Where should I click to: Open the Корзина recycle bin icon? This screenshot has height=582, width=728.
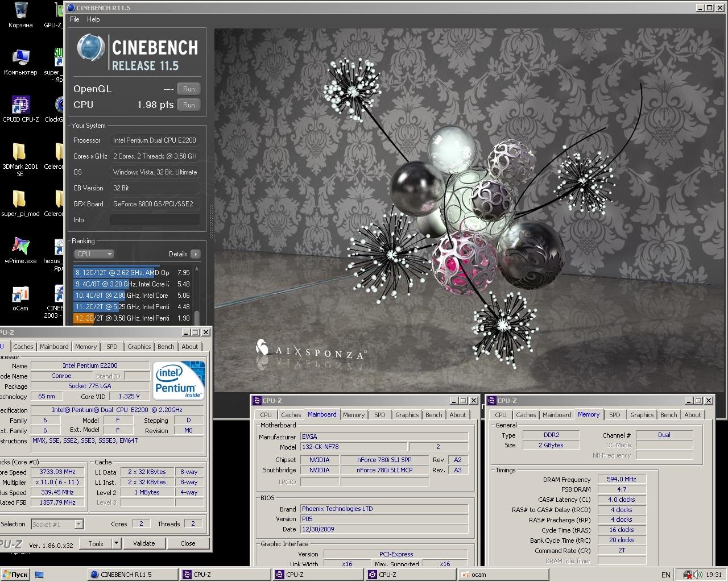coord(20,15)
